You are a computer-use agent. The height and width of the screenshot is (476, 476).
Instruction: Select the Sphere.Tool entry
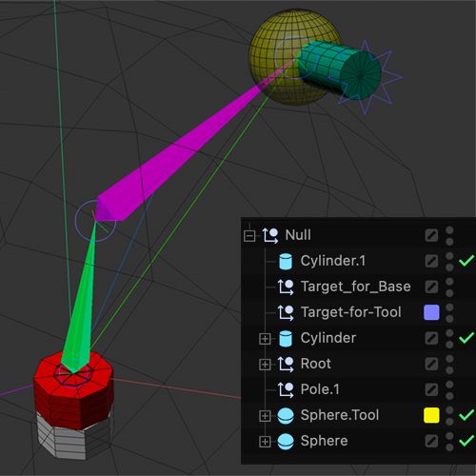coord(340,415)
